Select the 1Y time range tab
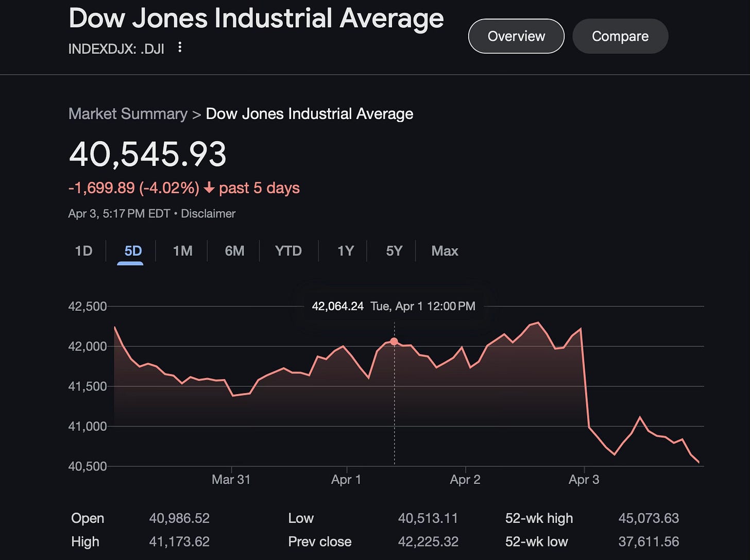Screen dimensions: 750x560 click(345, 251)
